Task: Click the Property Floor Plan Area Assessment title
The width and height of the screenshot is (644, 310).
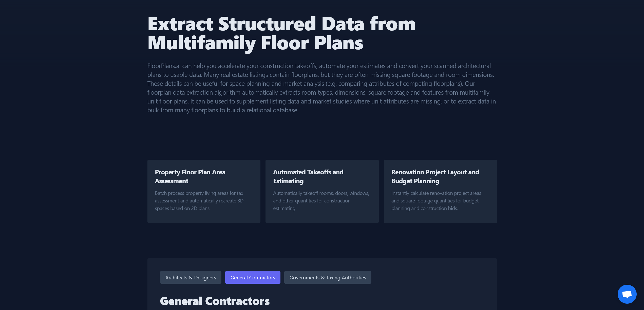Action: [190, 177]
